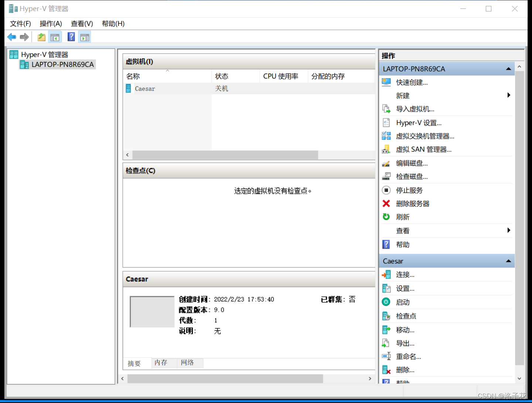This screenshot has height=403, width=532.
Task: Select LAPTOP-PN8R69CA in the left tree
Action: 63,65
